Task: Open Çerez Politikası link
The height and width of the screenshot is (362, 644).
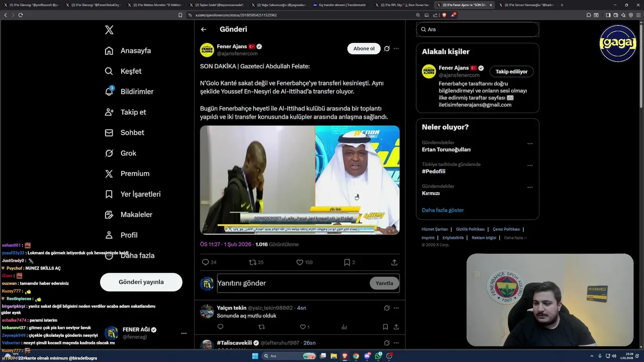Action: pos(506,229)
